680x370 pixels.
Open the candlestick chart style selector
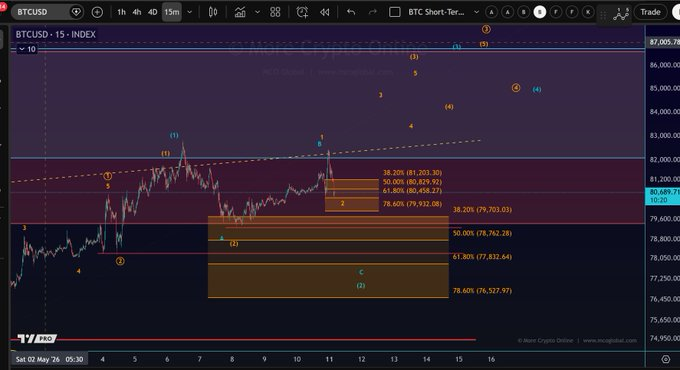point(213,12)
